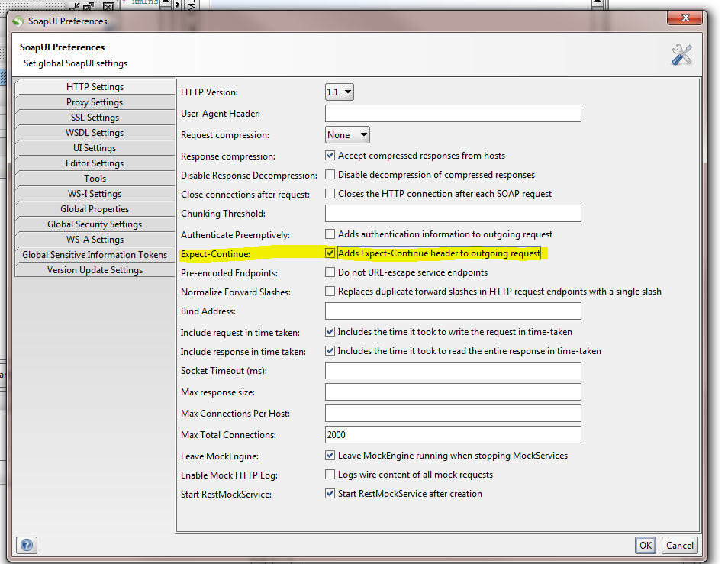Enable Logs wire content of all mock requests
The image size is (728, 564).
coord(330,475)
